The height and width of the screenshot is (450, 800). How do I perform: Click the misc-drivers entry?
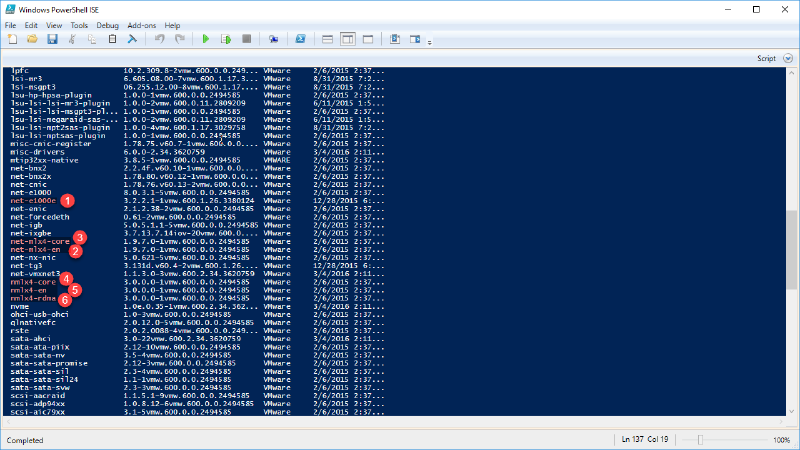coord(37,152)
